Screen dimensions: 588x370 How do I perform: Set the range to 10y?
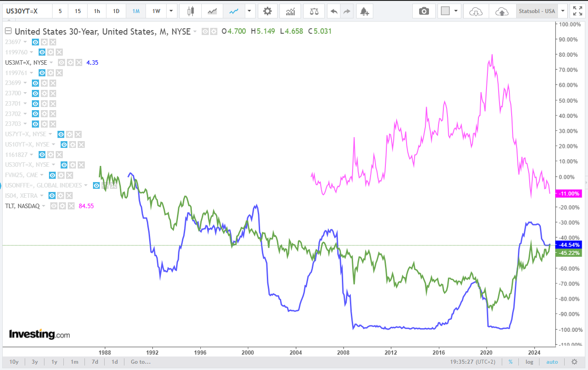coord(14,362)
